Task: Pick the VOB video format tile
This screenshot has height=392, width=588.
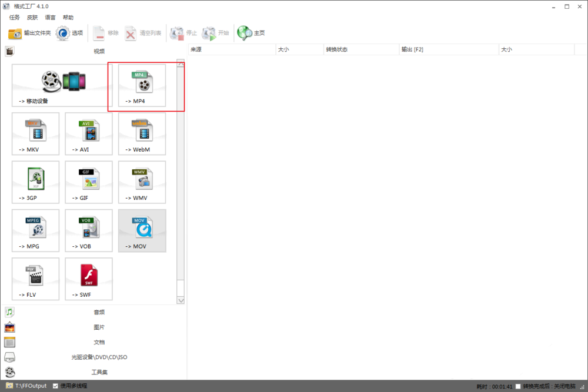Action: tap(89, 230)
